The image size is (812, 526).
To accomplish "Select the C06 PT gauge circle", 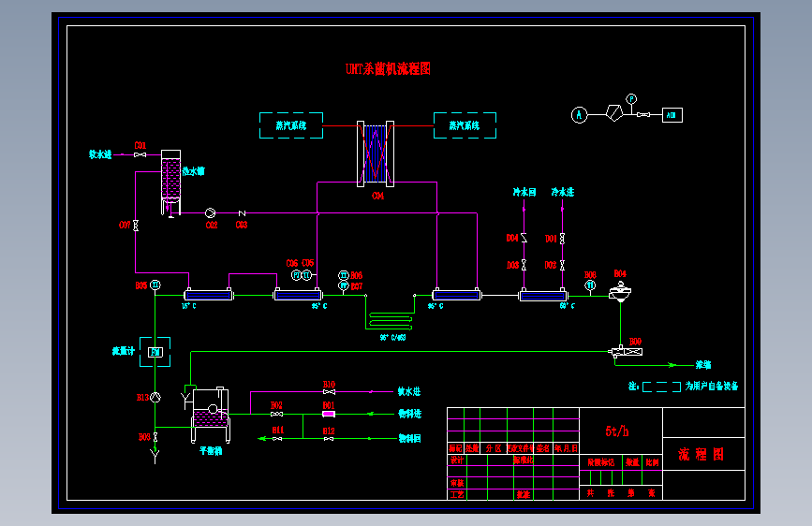I will coord(296,275).
